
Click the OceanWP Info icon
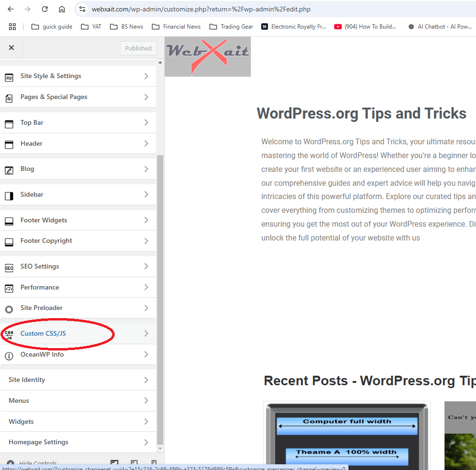tap(9, 356)
